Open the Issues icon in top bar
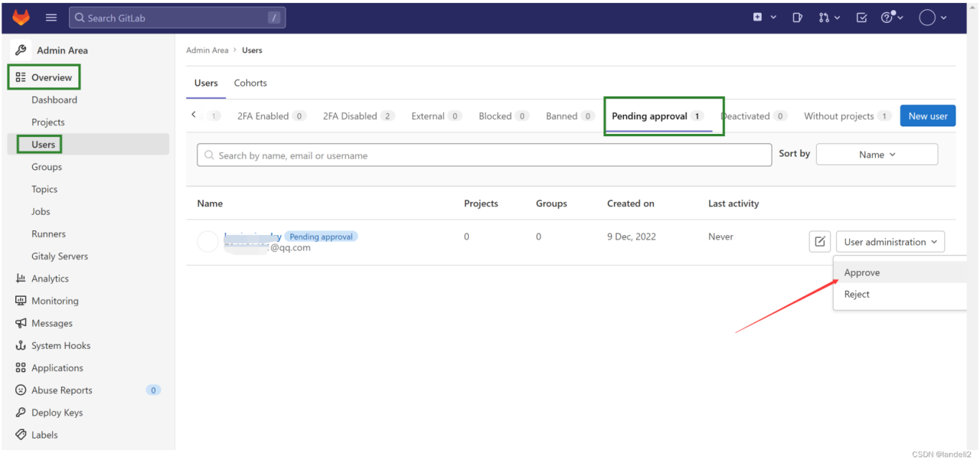 pyautogui.click(x=797, y=18)
